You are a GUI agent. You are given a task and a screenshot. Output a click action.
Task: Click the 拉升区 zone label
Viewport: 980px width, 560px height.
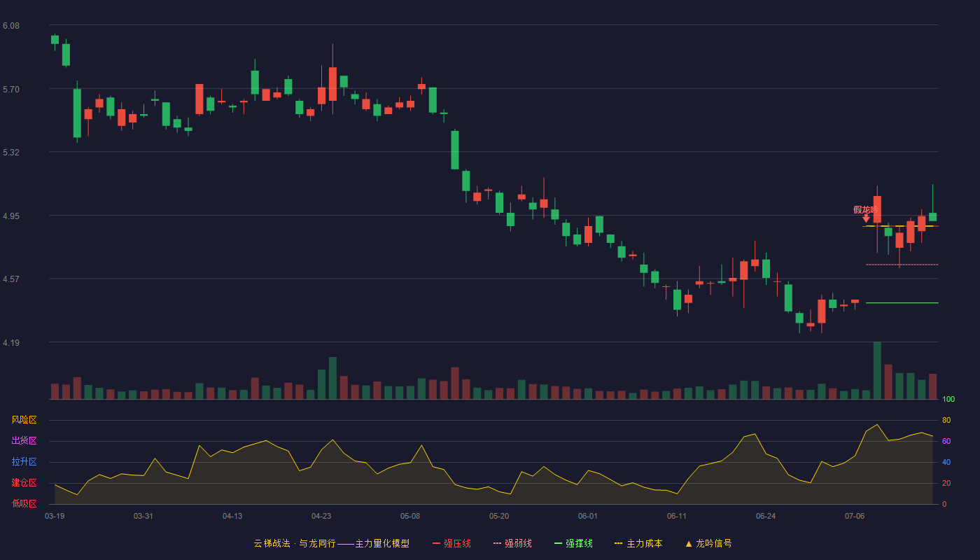[x=24, y=462]
